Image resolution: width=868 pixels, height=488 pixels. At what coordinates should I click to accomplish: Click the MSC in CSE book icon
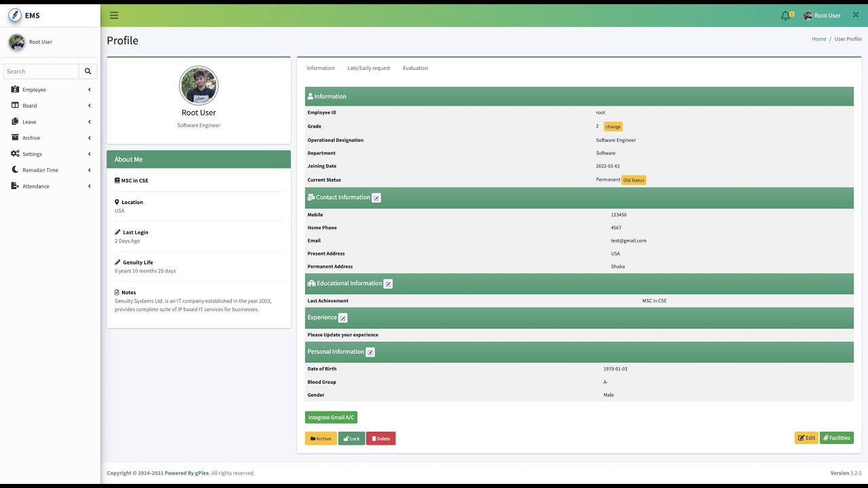(x=117, y=180)
